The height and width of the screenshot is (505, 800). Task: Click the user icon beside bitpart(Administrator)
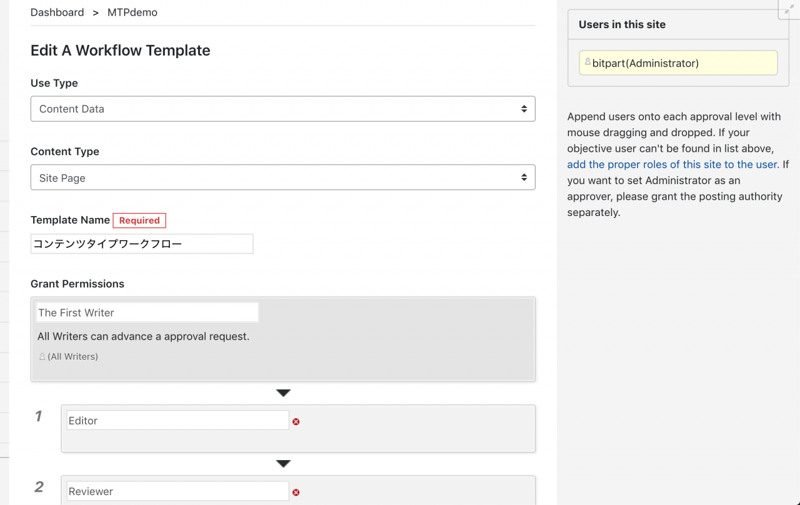point(587,63)
